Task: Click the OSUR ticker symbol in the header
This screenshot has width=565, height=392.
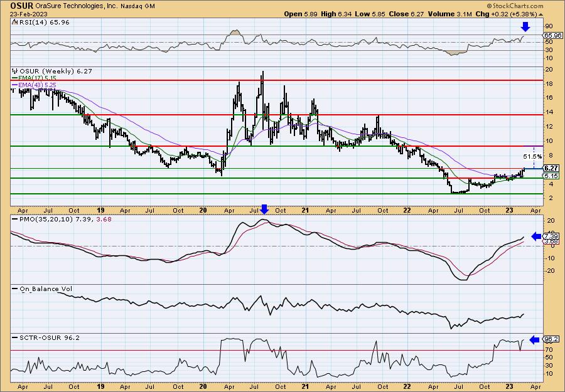Action: click(x=22, y=6)
